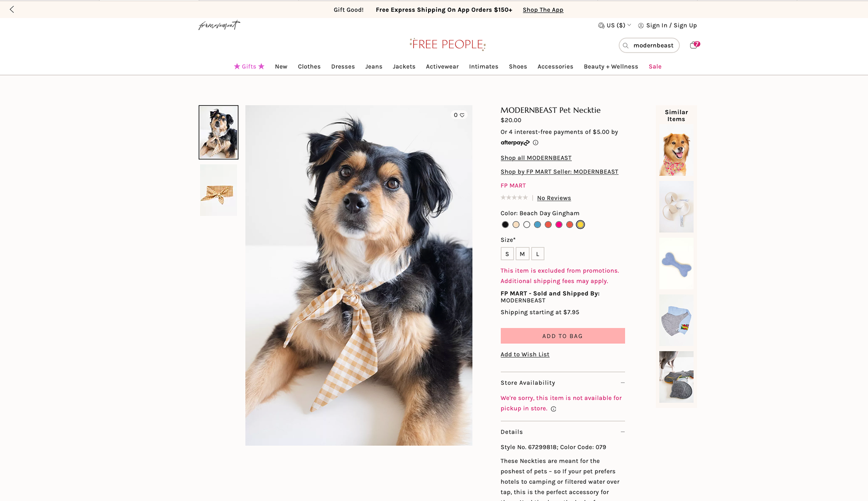The image size is (868, 501).
Task: Click the Add to Bag button
Action: pos(562,336)
